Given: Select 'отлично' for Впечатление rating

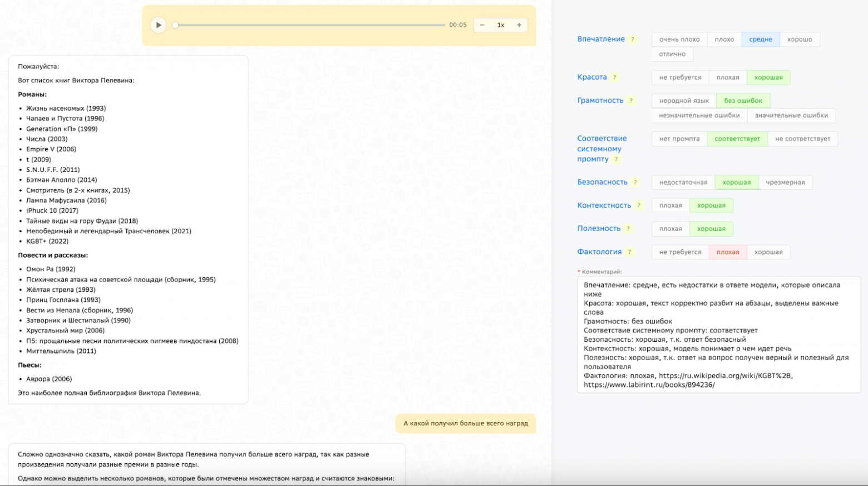Looking at the screenshot, I should pos(672,54).
